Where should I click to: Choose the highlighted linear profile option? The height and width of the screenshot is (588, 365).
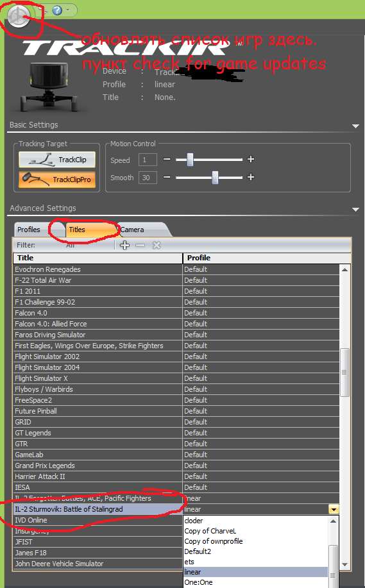click(x=255, y=572)
